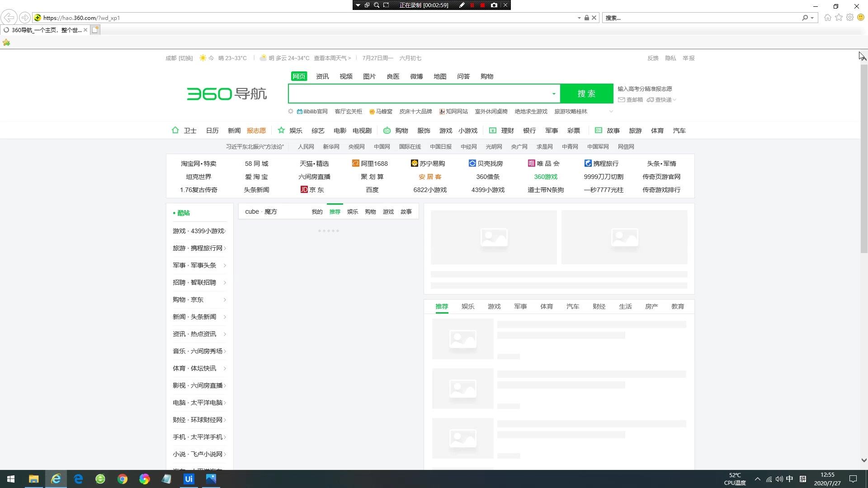The width and height of the screenshot is (868, 488).
Task: Expand the address bar history dropdown
Action: click(579, 18)
